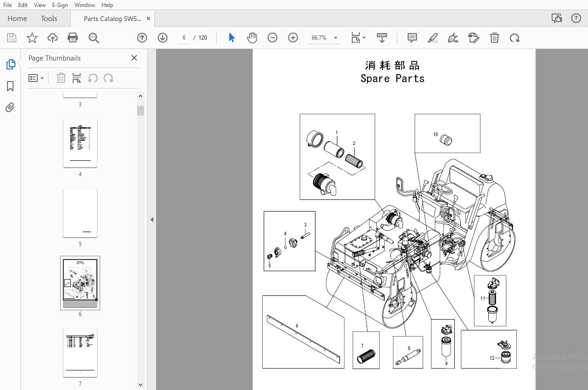Open the Attachments paperclip icon
Viewport: 588px width, 390px height.
[10, 108]
